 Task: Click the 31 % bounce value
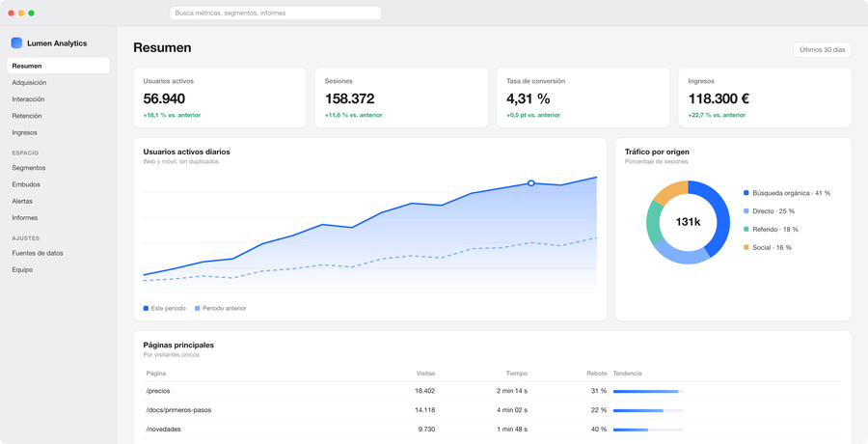click(598, 391)
